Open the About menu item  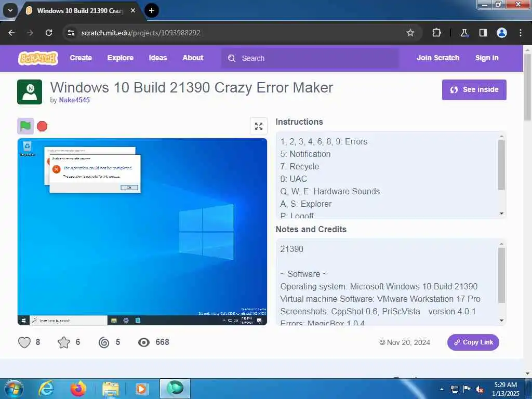tap(193, 58)
